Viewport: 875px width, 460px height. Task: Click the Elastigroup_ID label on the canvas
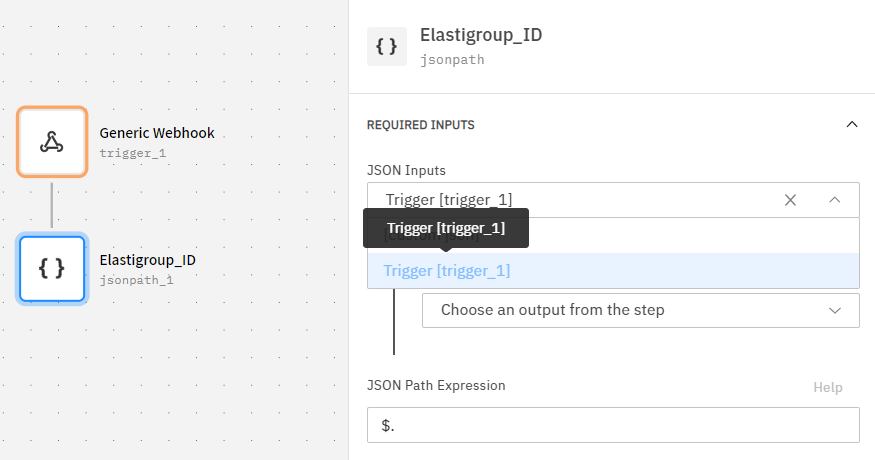coord(147,260)
